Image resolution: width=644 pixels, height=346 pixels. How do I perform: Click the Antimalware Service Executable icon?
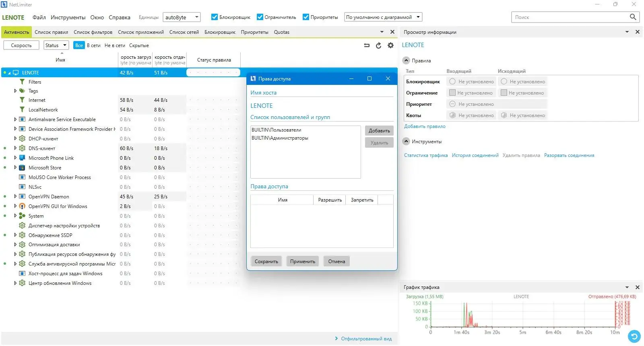pos(22,119)
